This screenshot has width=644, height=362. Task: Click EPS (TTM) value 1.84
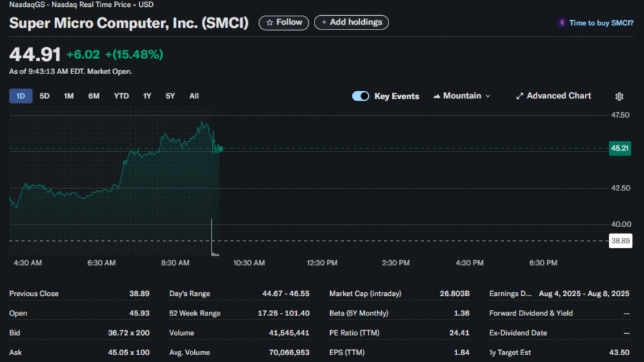tap(462, 353)
